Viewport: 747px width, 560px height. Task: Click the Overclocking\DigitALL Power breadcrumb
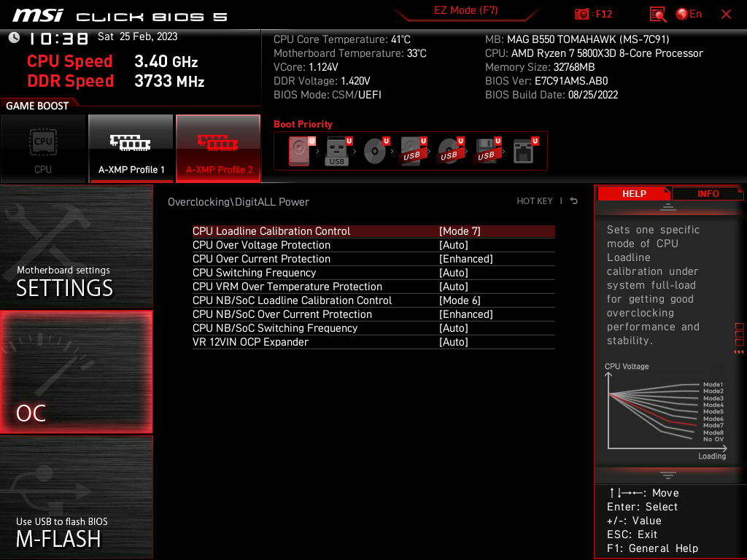[x=239, y=202]
